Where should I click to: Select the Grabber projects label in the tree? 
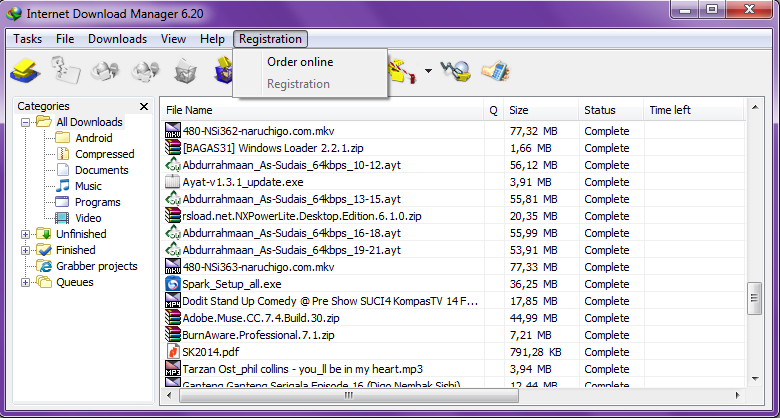tap(97, 266)
